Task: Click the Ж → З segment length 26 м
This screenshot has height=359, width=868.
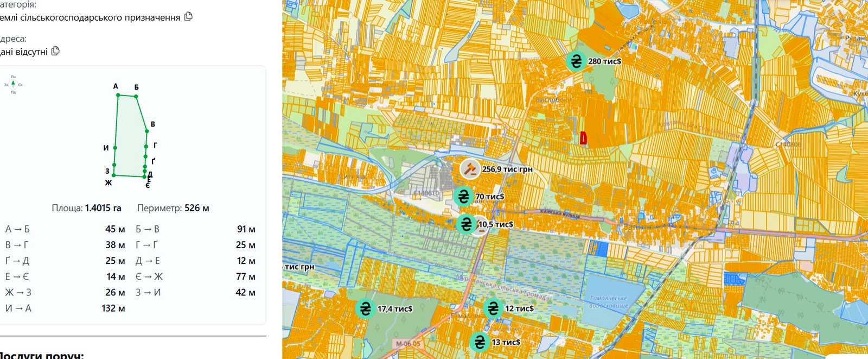Action: pyautogui.click(x=115, y=292)
